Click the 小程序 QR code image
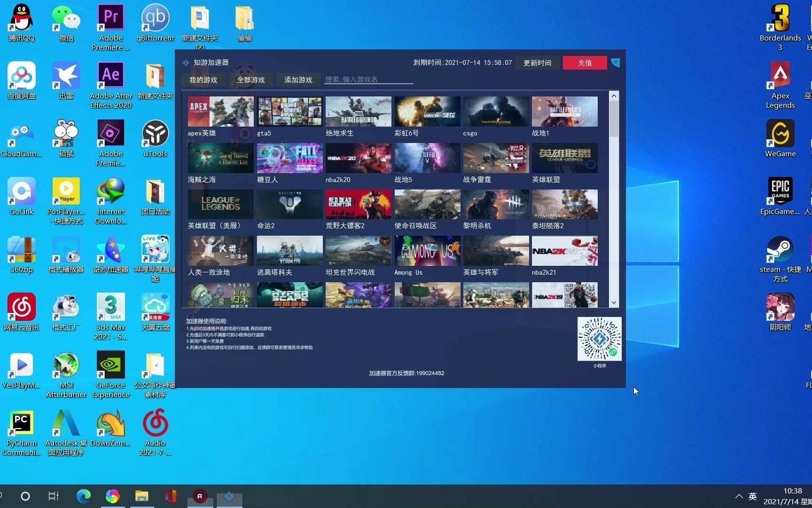The image size is (812, 508). (x=599, y=339)
